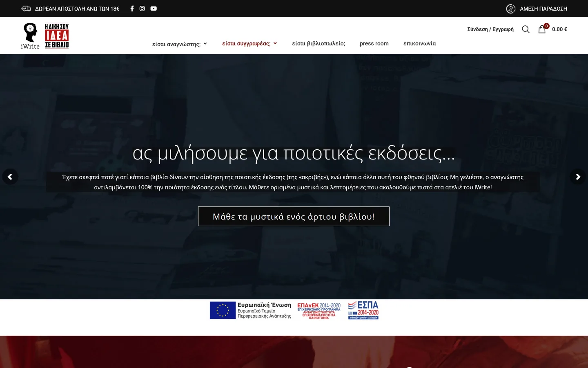Open the search magnifier icon

coord(526,29)
